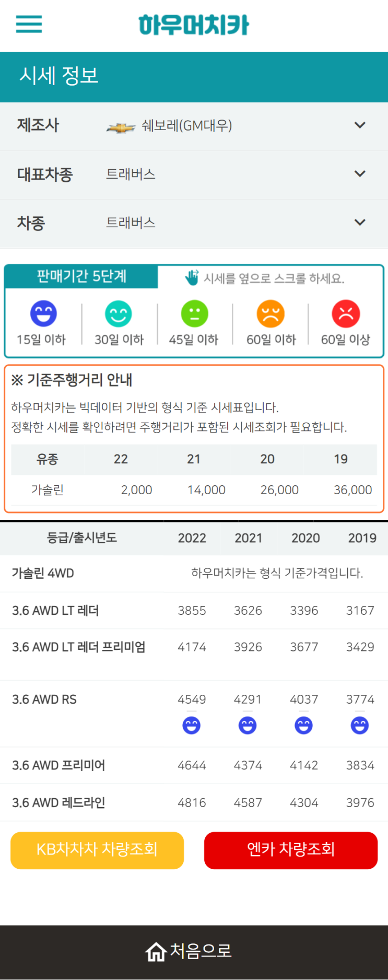Screen dimensions: 388x980
Task: Click the price 4037
Action: point(304,699)
